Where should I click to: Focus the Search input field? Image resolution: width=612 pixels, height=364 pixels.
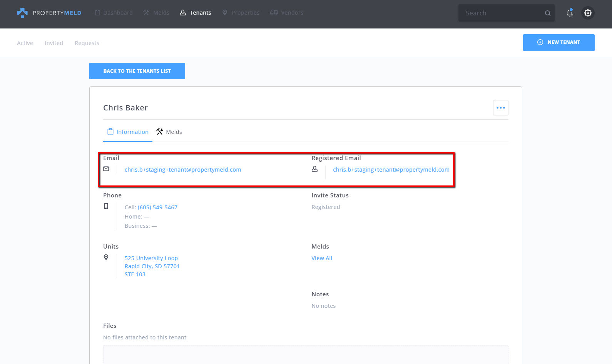[x=500, y=13]
